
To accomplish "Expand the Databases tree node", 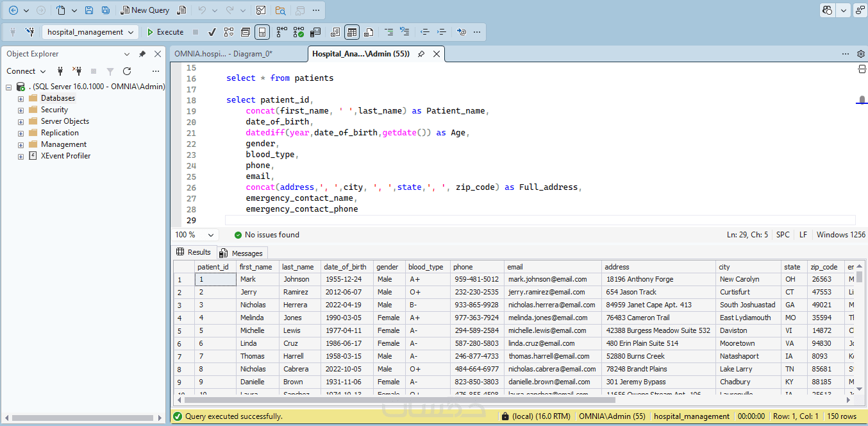I will point(21,99).
